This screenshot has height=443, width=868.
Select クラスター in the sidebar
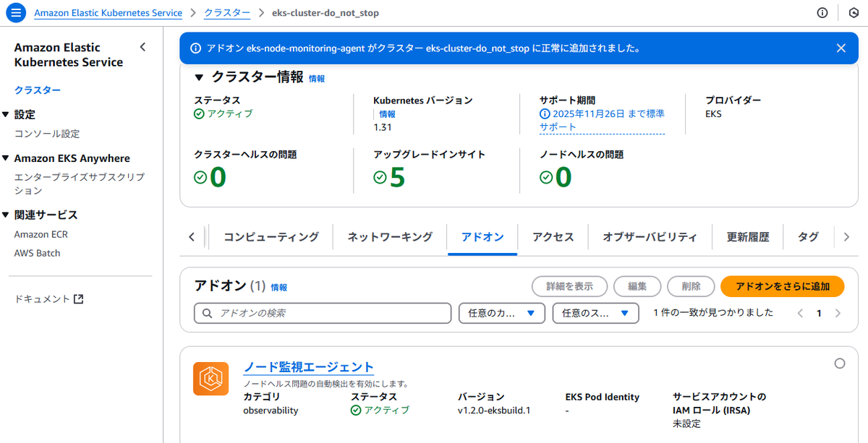coord(38,90)
